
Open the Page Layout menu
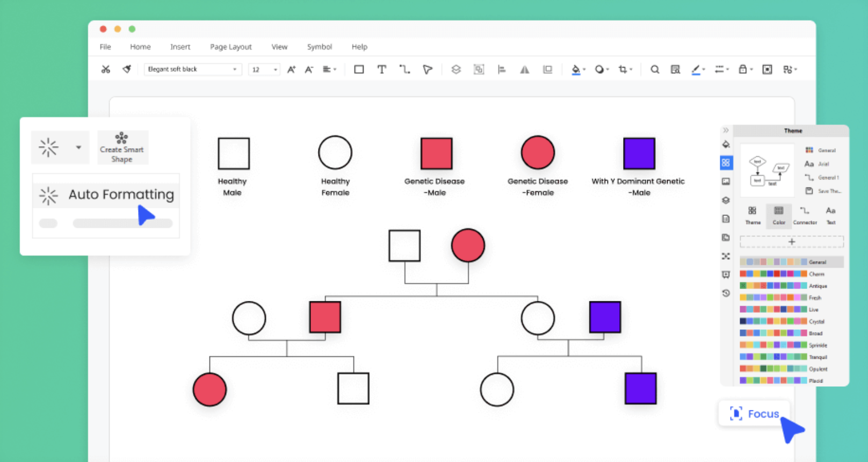coord(231,47)
